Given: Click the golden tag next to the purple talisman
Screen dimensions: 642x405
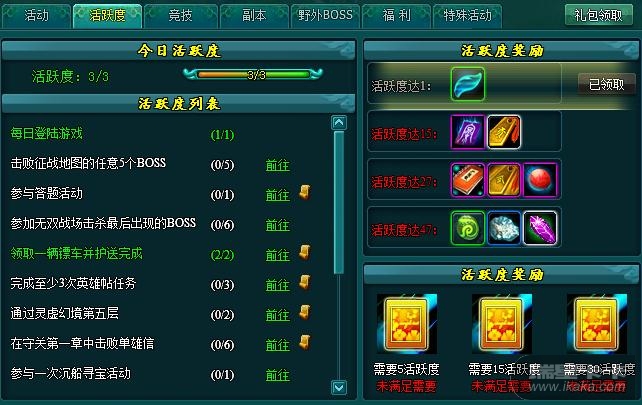Looking at the screenshot, I should [504, 132].
